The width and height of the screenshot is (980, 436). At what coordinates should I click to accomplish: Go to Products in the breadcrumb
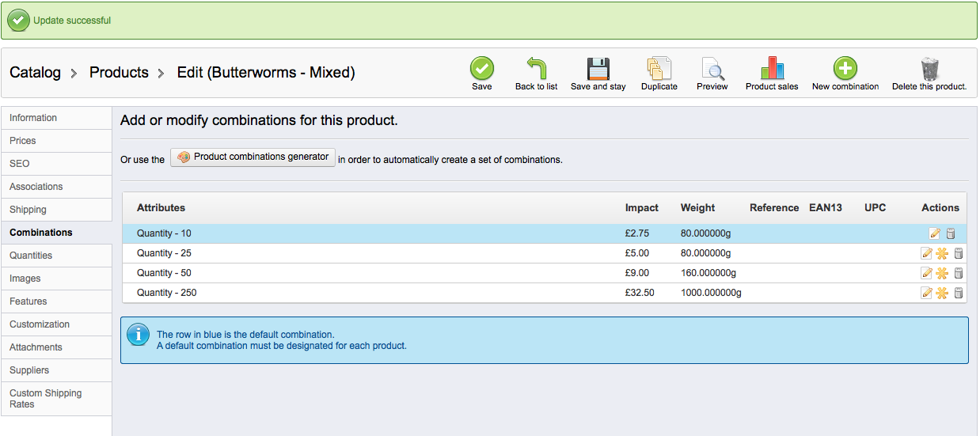119,73
